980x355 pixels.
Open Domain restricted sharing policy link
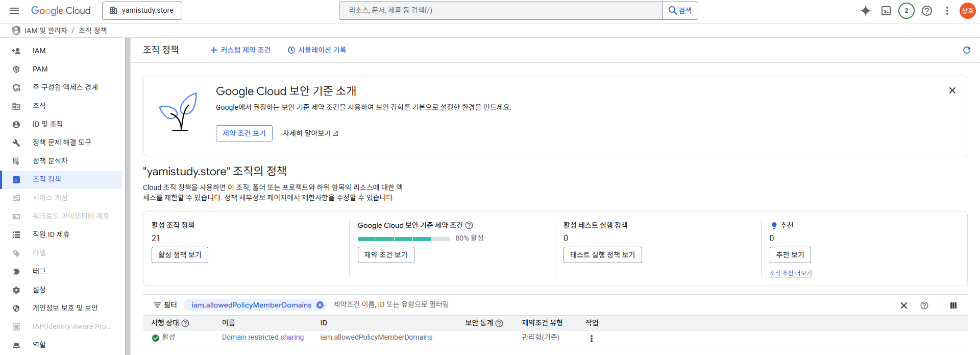pos(263,338)
